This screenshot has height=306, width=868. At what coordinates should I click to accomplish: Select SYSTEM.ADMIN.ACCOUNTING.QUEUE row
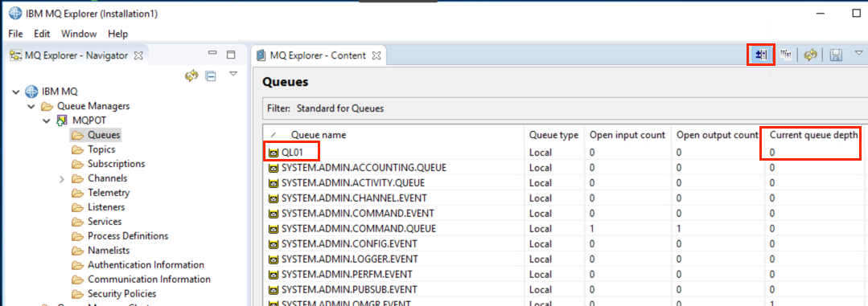[566, 167]
